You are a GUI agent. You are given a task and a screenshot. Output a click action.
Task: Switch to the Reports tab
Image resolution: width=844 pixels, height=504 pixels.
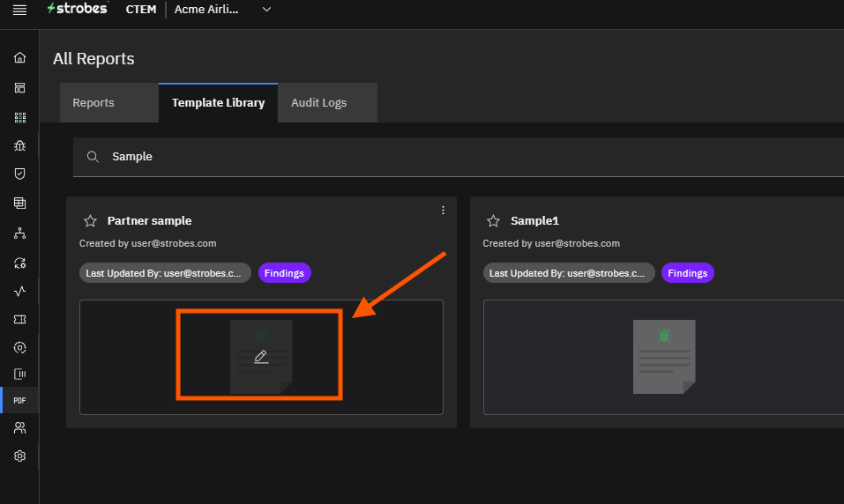pos(109,103)
